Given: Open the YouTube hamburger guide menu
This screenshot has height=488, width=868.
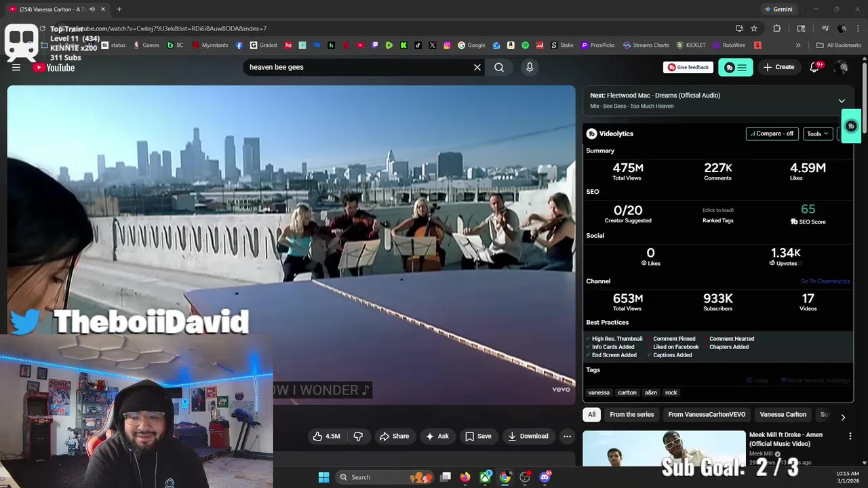Looking at the screenshot, I should click(x=16, y=67).
